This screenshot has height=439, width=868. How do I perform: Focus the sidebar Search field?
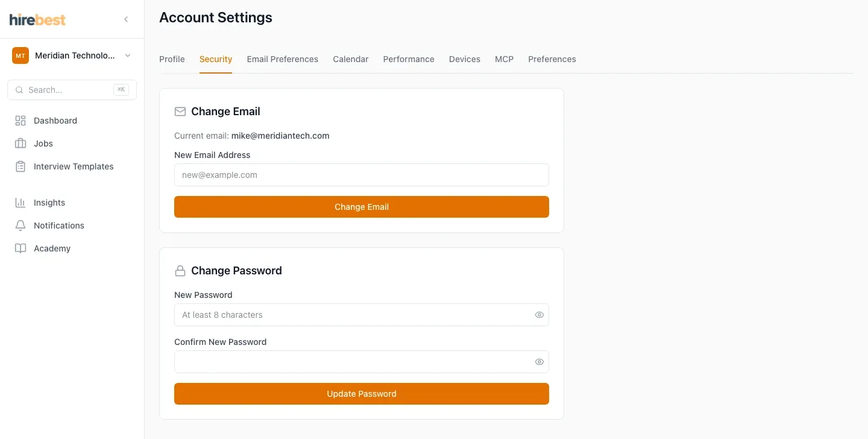(72, 90)
